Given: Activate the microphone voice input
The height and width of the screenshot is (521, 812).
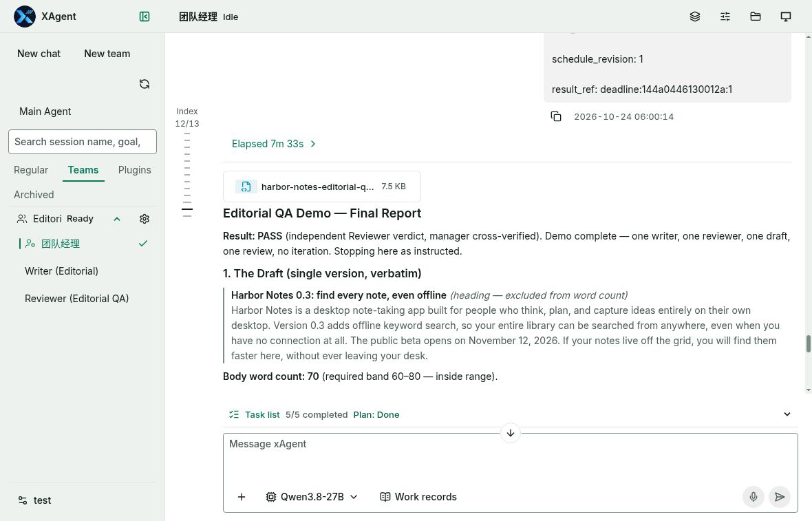Looking at the screenshot, I should [x=753, y=497].
